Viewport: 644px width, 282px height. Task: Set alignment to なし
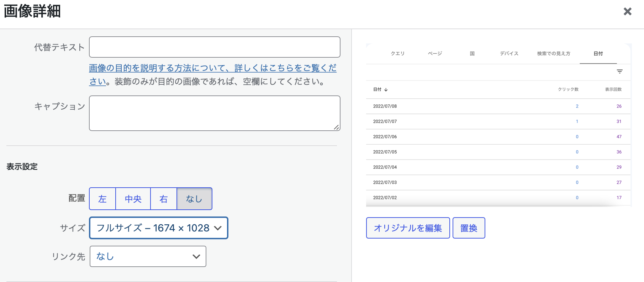[194, 199]
